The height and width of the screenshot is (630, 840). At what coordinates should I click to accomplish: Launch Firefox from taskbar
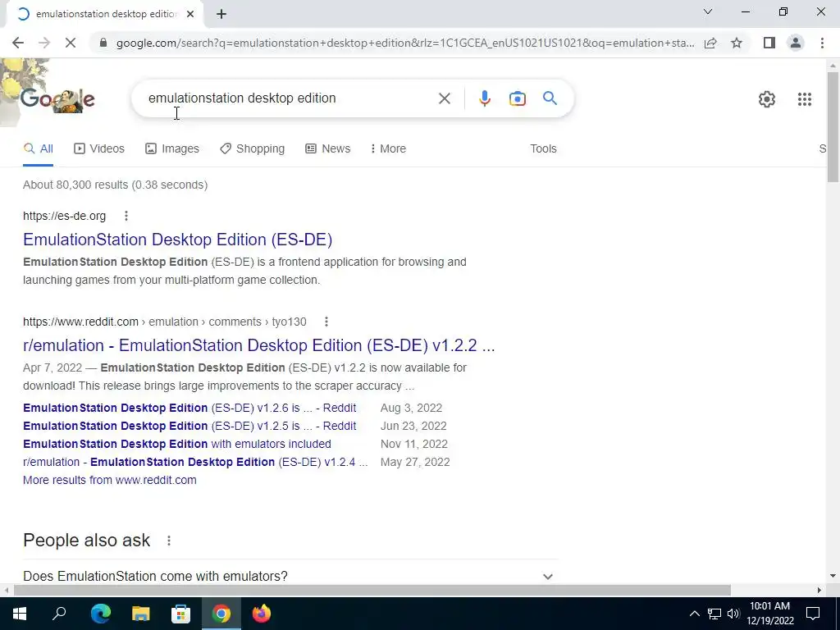pyautogui.click(x=262, y=614)
